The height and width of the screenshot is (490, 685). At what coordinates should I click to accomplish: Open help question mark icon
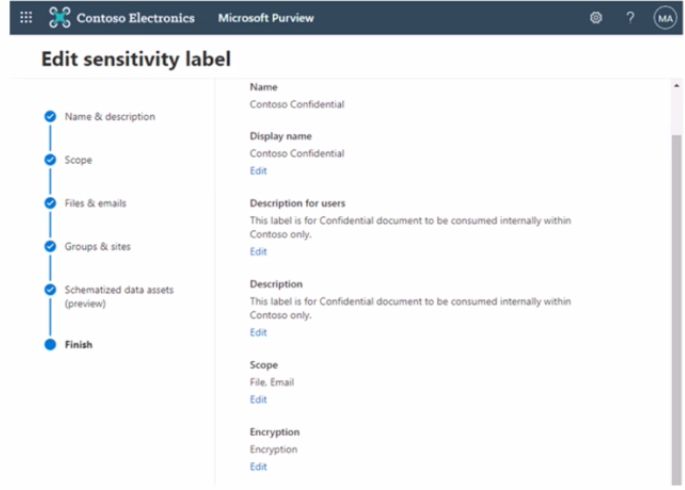click(630, 17)
